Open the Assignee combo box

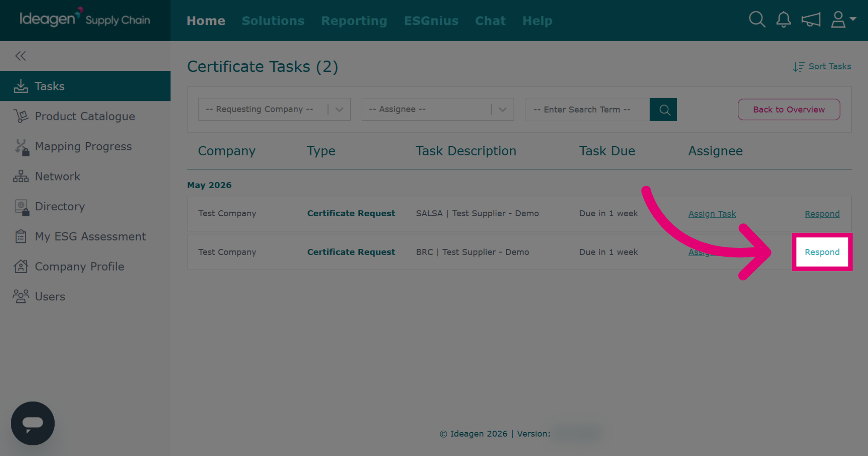[x=438, y=109]
